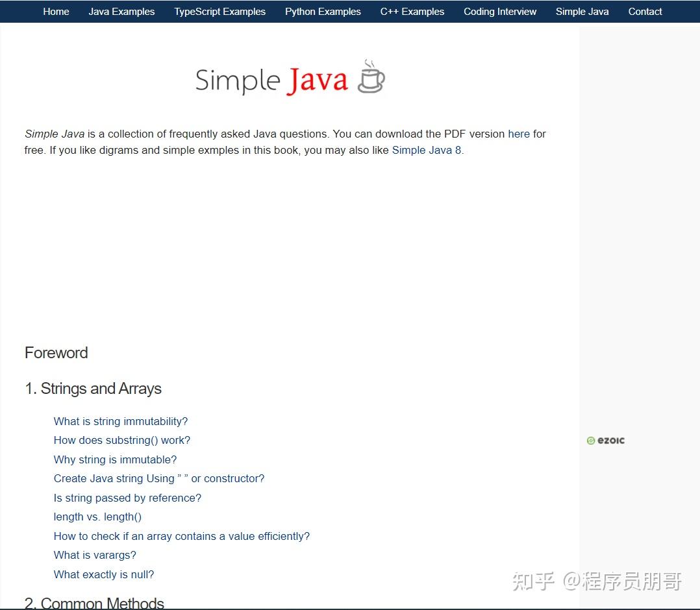Viewport: 700px width, 610px height.
Task: Open the Contact page
Action: [x=645, y=11]
